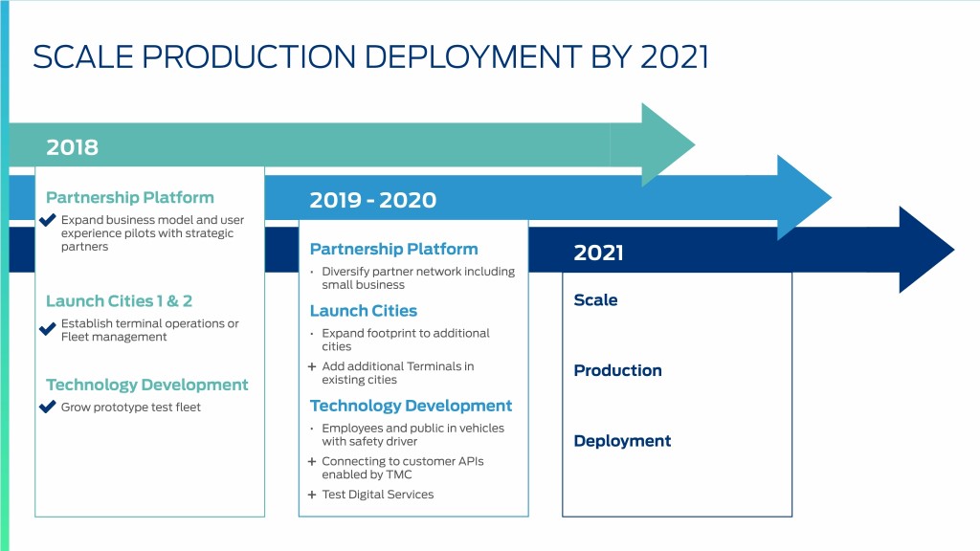The image size is (980, 551).
Task: Click the teal arrowhead of the 2018 arrow
Action: pyautogui.click(x=665, y=145)
